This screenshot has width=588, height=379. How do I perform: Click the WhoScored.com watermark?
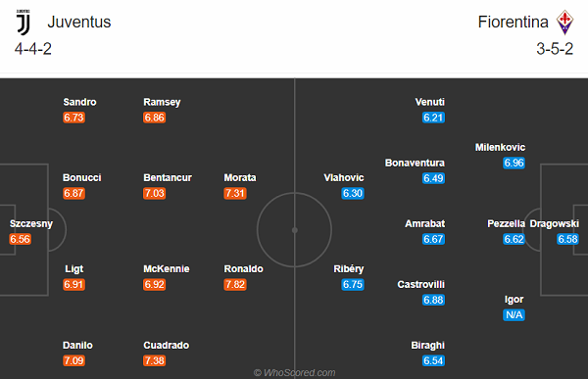pyautogui.click(x=295, y=372)
